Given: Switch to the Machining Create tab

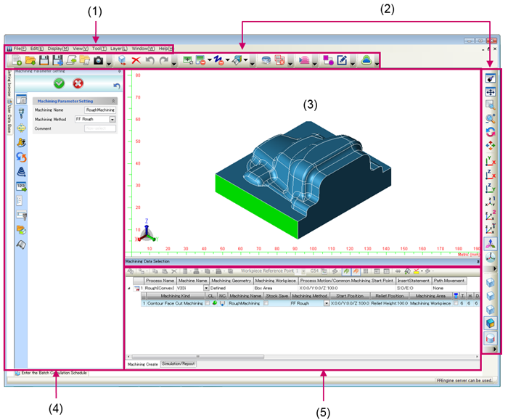Looking at the screenshot, I should (142, 364).
